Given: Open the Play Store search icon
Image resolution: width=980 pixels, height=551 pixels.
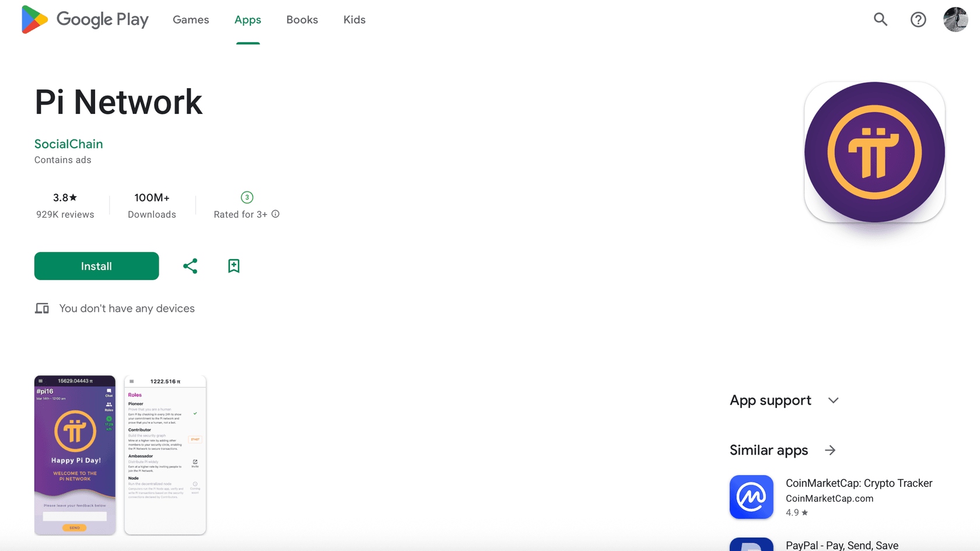Looking at the screenshot, I should click(x=880, y=19).
